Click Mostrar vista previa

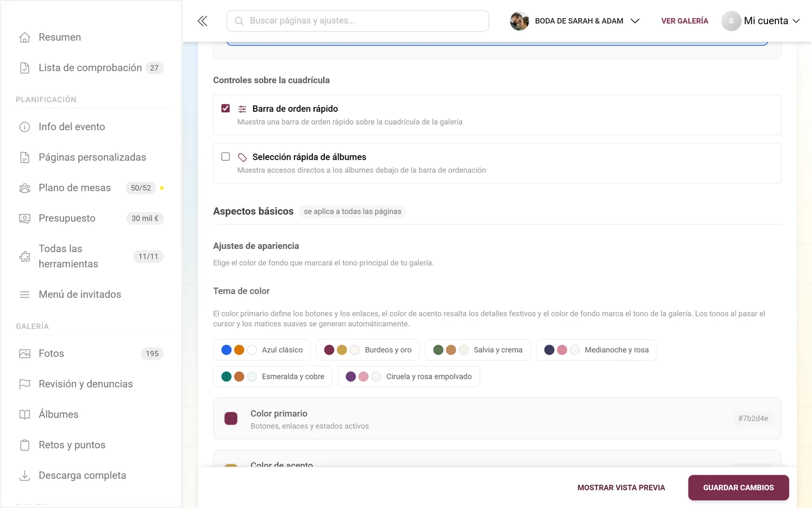(x=621, y=488)
